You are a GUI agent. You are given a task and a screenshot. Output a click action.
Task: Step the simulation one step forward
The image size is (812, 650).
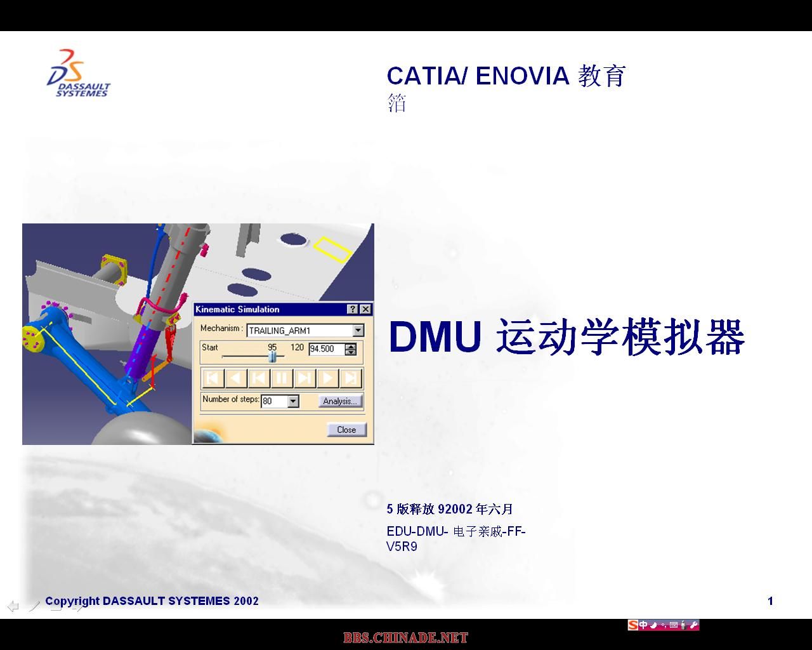tap(304, 378)
